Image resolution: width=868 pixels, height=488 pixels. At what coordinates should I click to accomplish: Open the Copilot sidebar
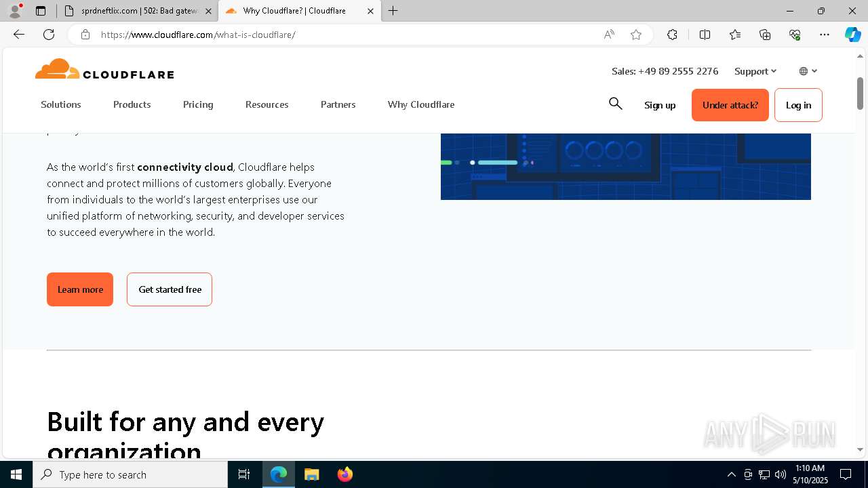click(852, 35)
